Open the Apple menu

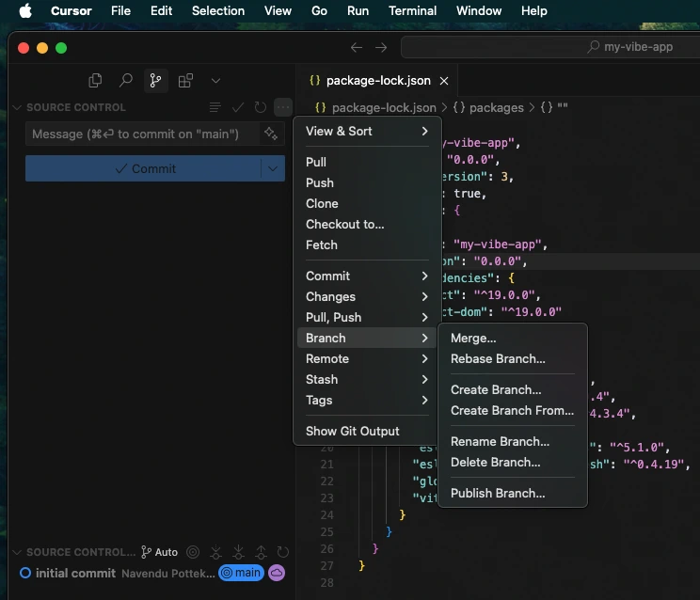coord(26,10)
